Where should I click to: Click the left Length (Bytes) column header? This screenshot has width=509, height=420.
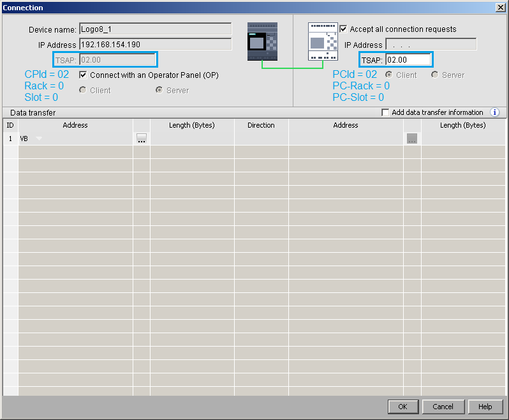[x=192, y=125]
